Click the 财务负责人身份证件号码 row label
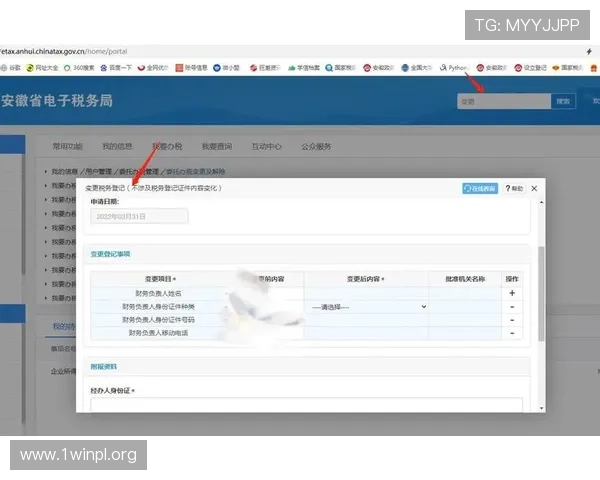Image resolution: width=600 pixels, height=480 pixels. (158, 320)
